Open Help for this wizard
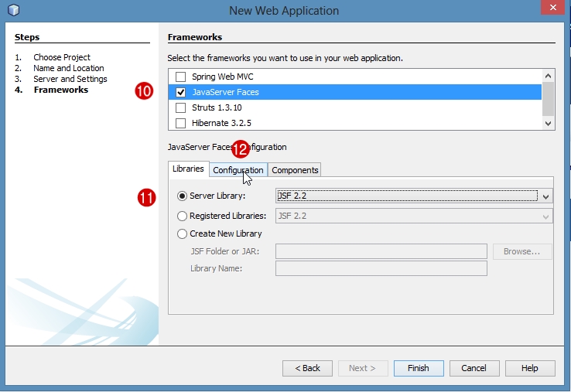The width and height of the screenshot is (571, 392). (530, 368)
